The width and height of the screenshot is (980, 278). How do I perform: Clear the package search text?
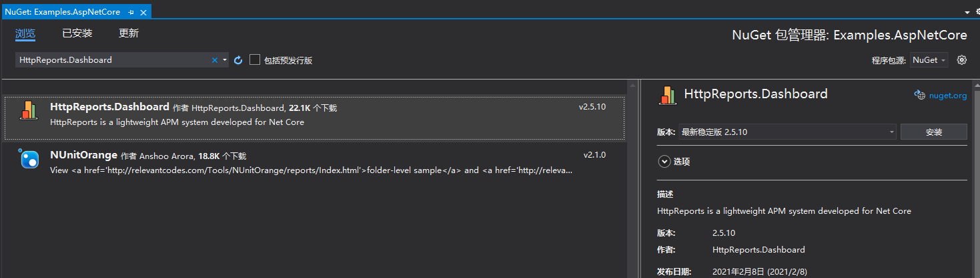pos(215,60)
